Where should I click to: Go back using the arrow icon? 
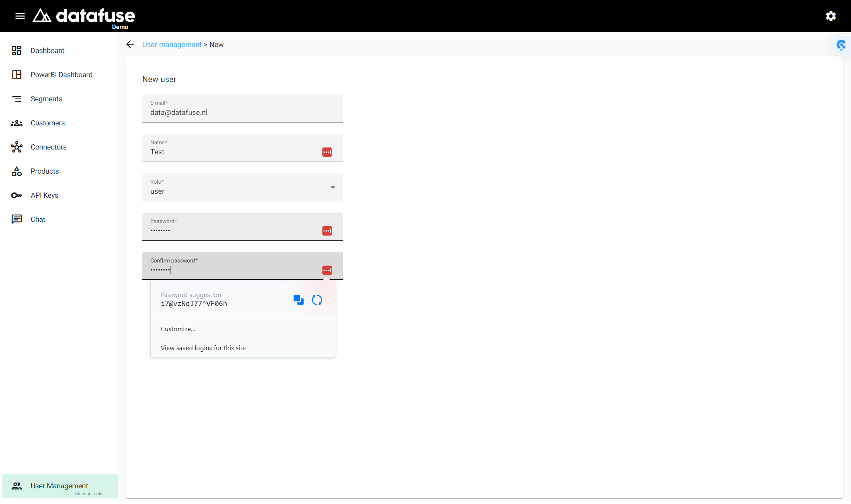tap(130, 44)
